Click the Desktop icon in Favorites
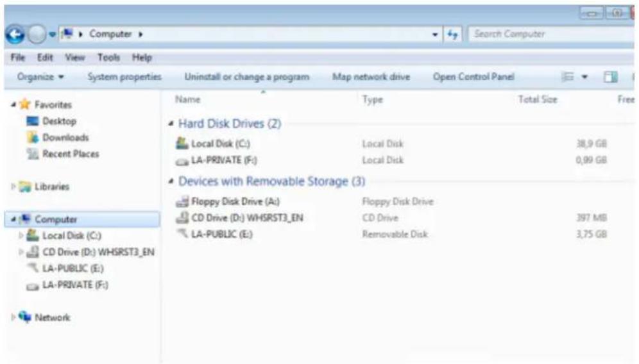 point(32,121)
